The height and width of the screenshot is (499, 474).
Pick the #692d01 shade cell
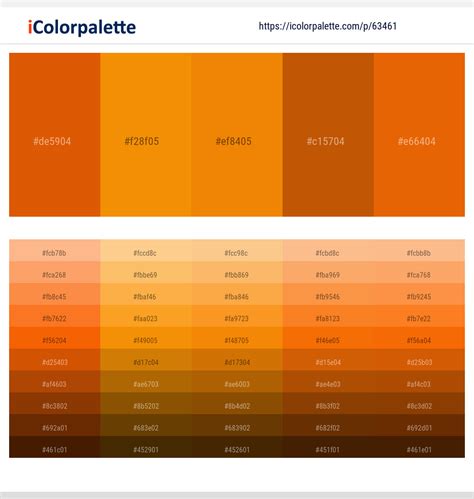pos(419,425)
